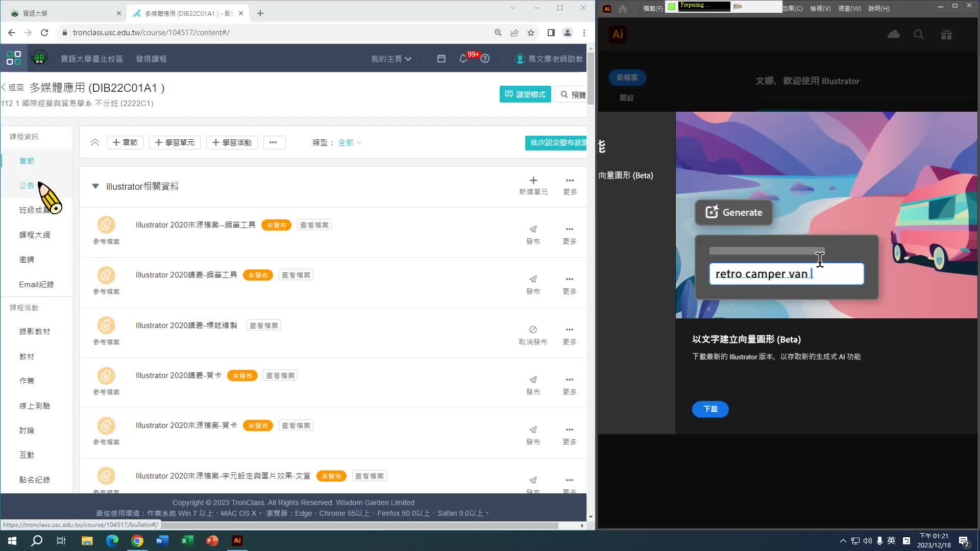Screen dimensions: 980x551
Task: Publish Illustrator 2020講義-鋼筆工具 item
Action: [533, 284]
